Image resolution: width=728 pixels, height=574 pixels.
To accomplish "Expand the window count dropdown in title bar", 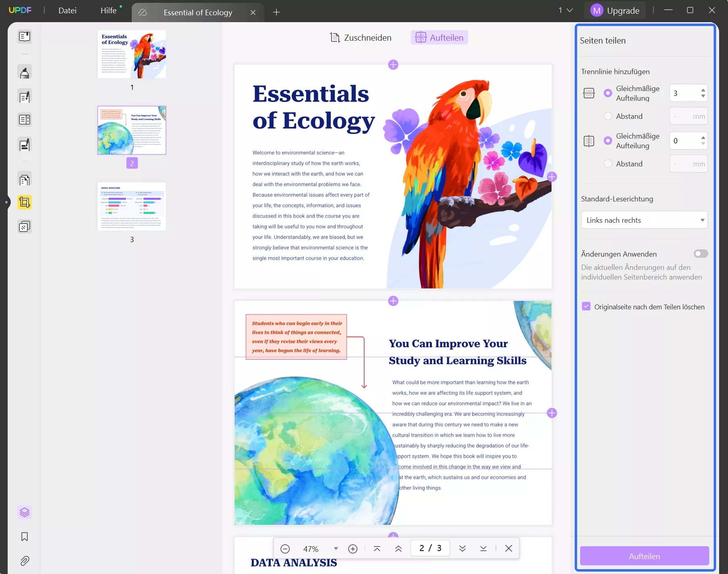I will pos(566,10).
